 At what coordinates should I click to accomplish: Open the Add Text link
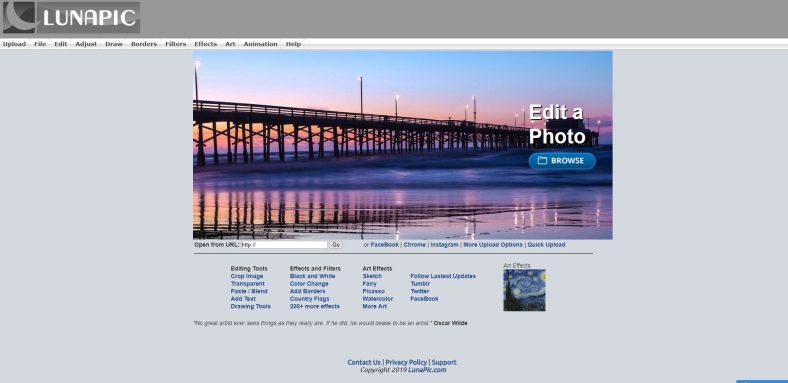243,299
